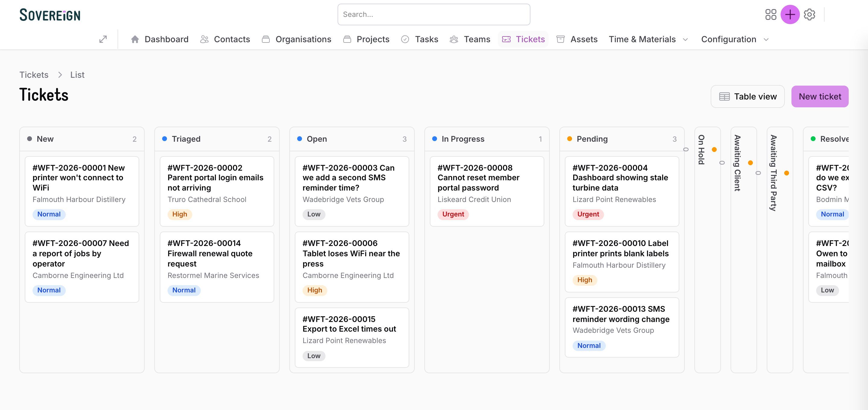Click the expand arrows icon beside Dashboard

click(x=103, y=39)
